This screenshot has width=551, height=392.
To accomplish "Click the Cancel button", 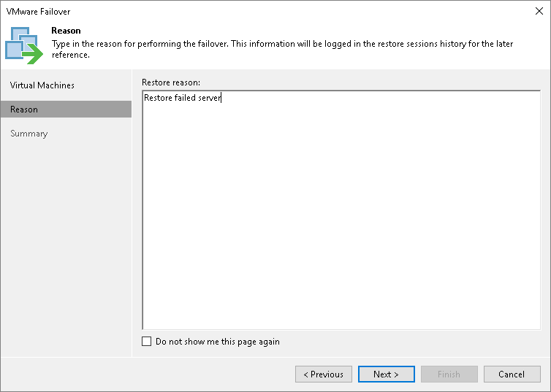I will (x=512, y=374).
